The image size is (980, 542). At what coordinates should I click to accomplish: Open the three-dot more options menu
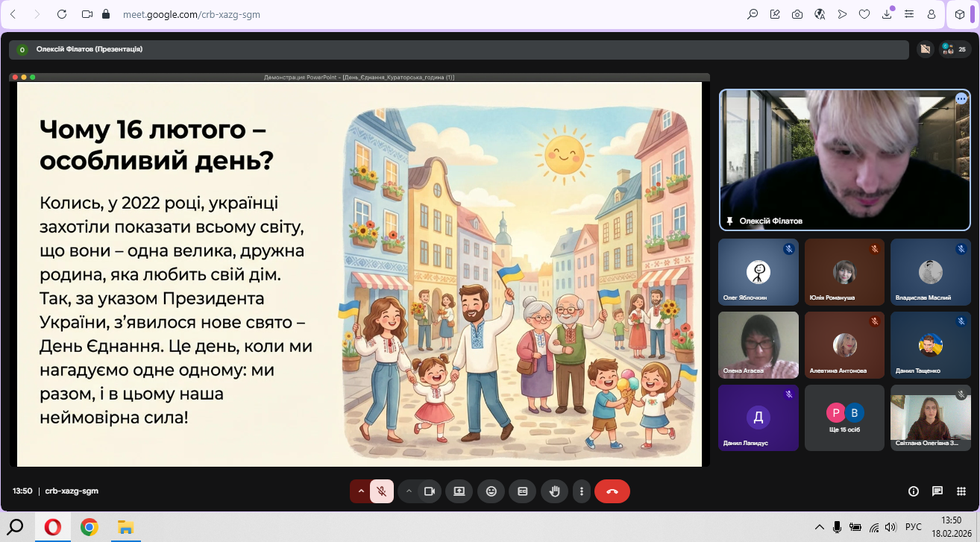[x=581, y=491]
